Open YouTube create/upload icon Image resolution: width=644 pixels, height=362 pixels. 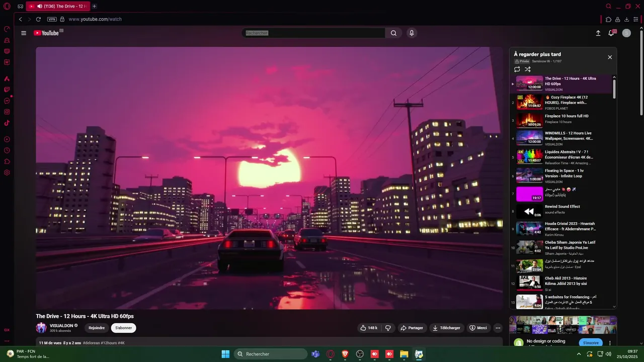click(x=598, y=33)
